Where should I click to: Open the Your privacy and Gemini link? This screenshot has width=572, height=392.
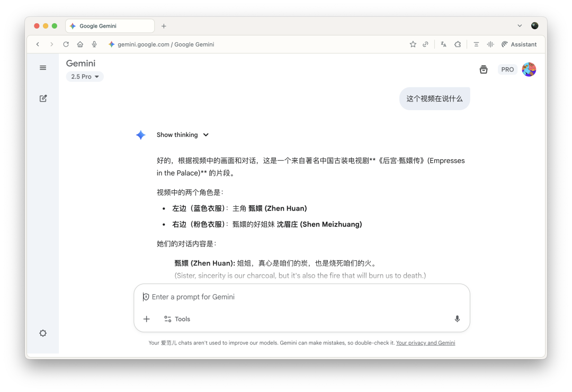click(x=425, y=343)
